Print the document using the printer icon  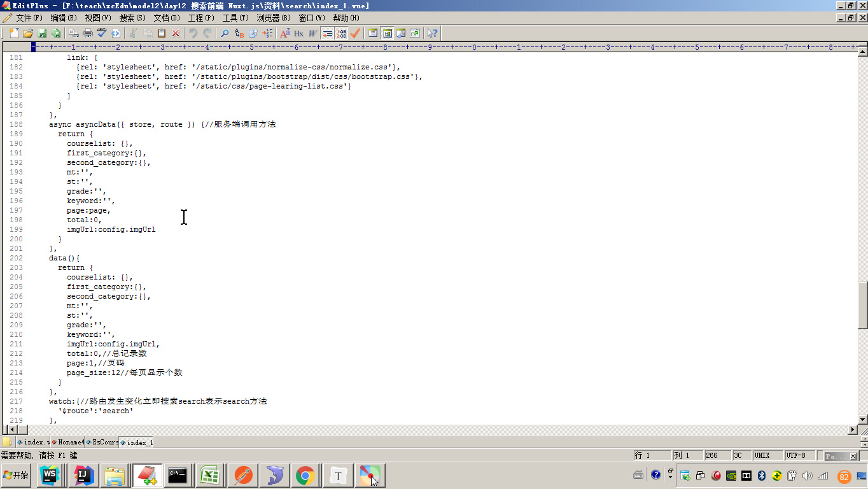tap(88, 33)
